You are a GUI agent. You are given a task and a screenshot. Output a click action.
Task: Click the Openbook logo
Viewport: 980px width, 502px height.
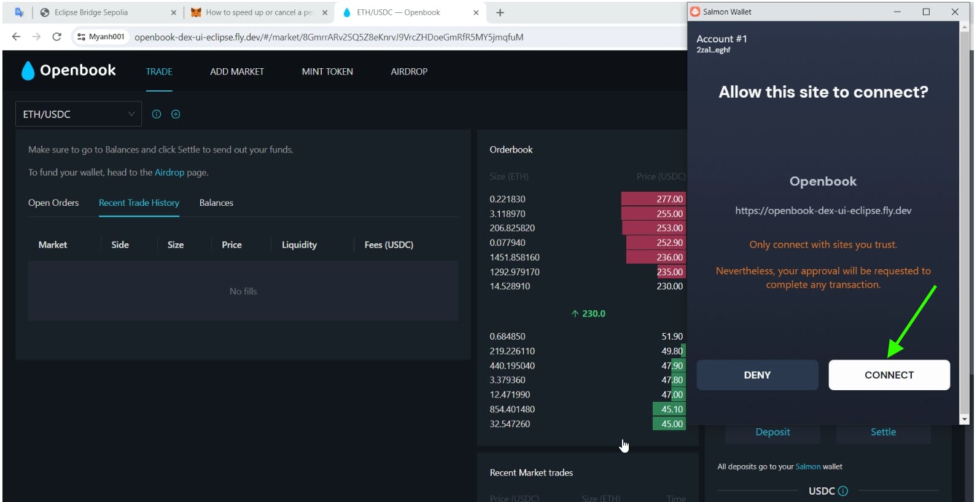pyautogui.click(x=68, y=71)
